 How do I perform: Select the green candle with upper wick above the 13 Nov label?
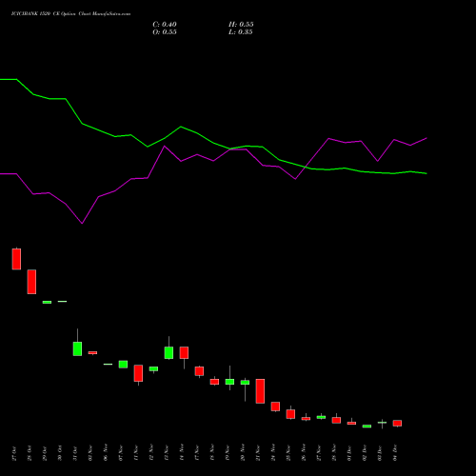coord(169,352)
